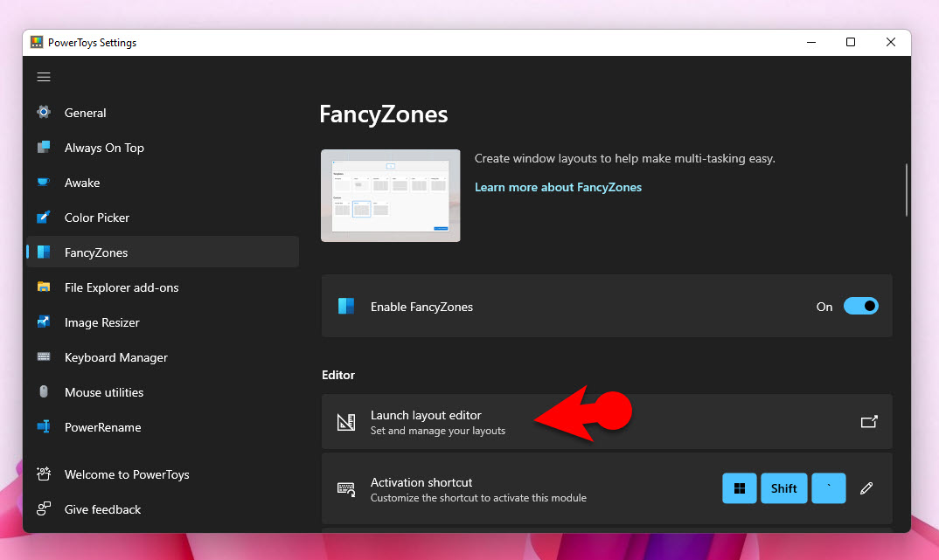Click the File Explorer add-ons folder icon

tap(44, 287)
